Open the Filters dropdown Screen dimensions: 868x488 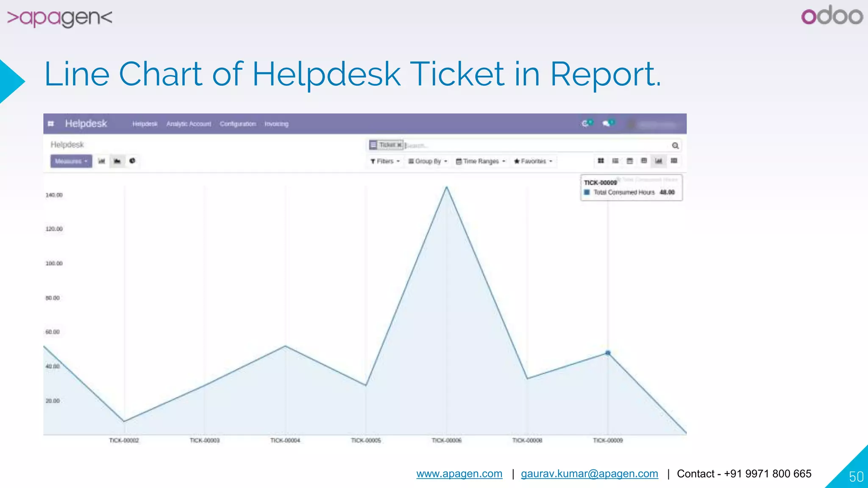(385, 161)
